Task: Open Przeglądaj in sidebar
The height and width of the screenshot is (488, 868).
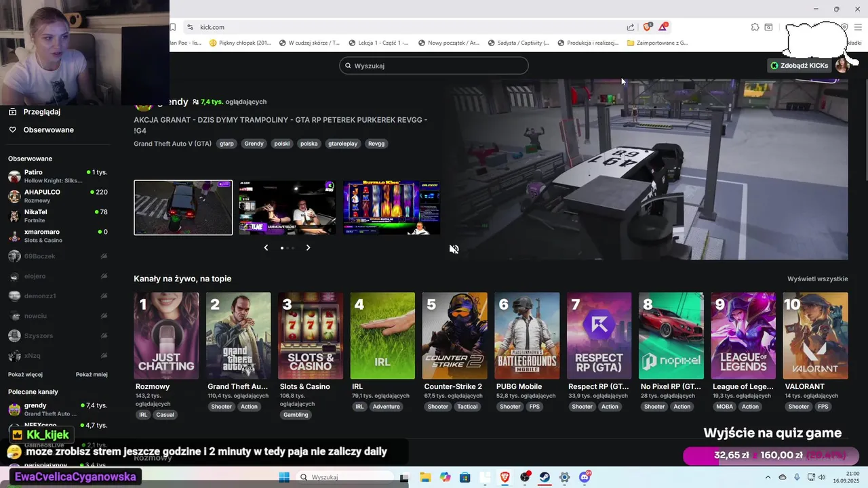Action: (x=42, y=112)
